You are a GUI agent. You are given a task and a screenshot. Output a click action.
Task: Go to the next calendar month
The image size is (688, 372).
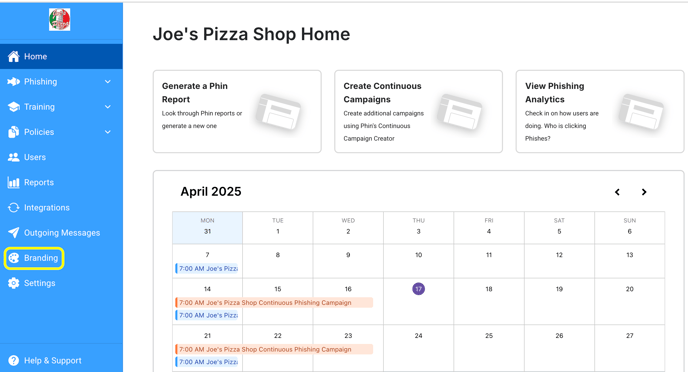[x=644, y=192]
